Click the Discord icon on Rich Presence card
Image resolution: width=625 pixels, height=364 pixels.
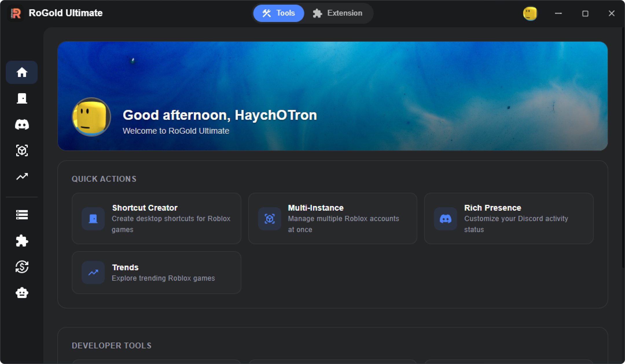(x=445, y=218)
